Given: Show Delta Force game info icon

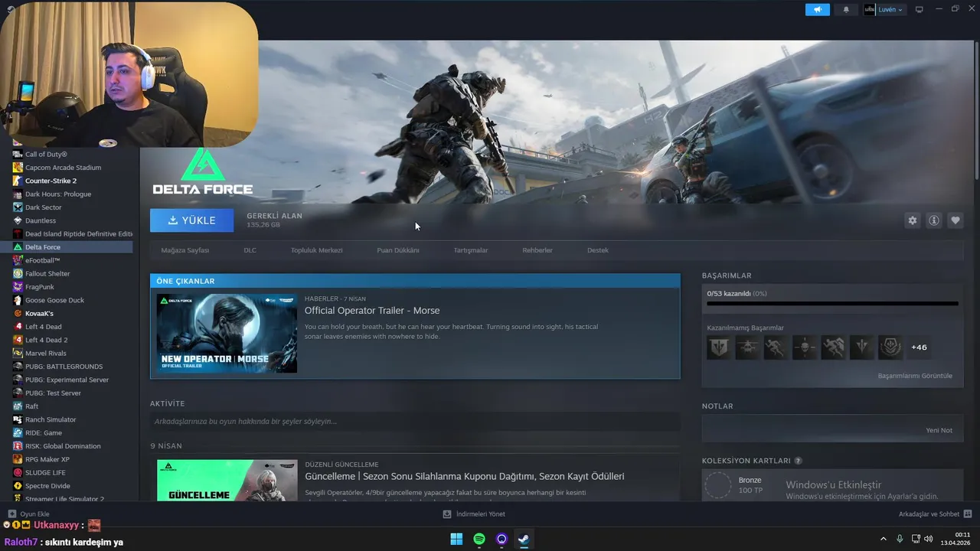Looking at the screenshot, I should (x=934, y=220).
